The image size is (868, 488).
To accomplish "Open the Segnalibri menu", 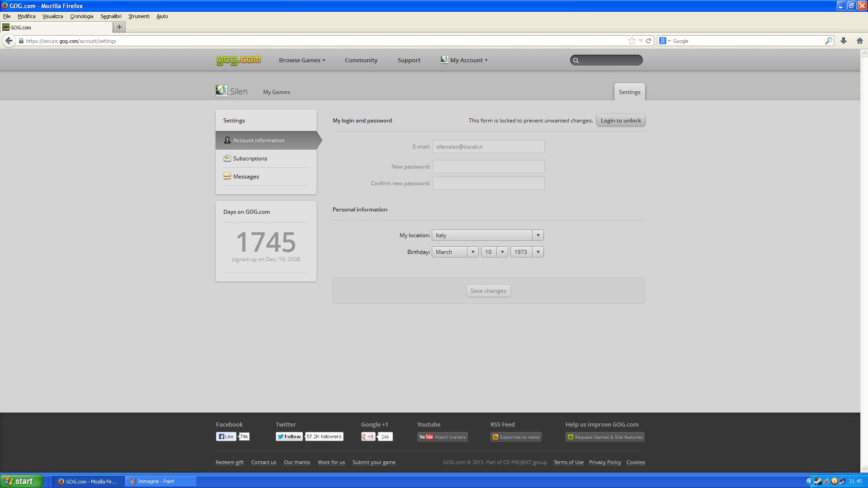I will (111, 16).
